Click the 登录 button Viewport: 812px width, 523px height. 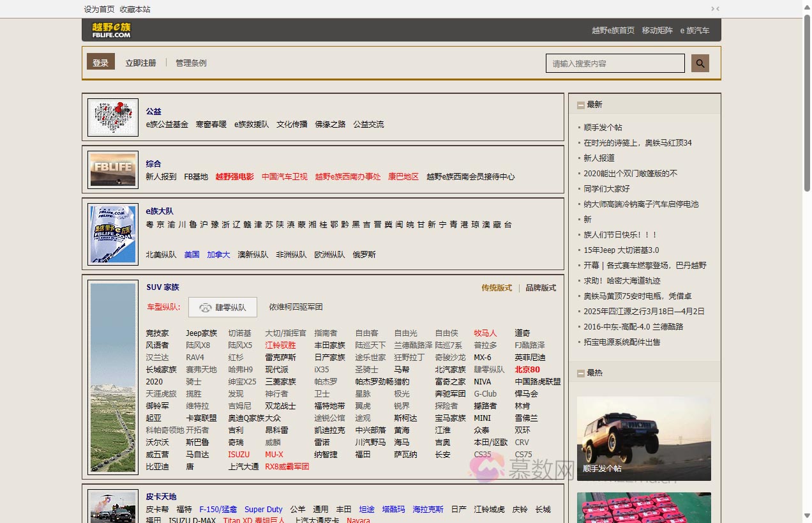pyautogui.click(x=100, y=63)
